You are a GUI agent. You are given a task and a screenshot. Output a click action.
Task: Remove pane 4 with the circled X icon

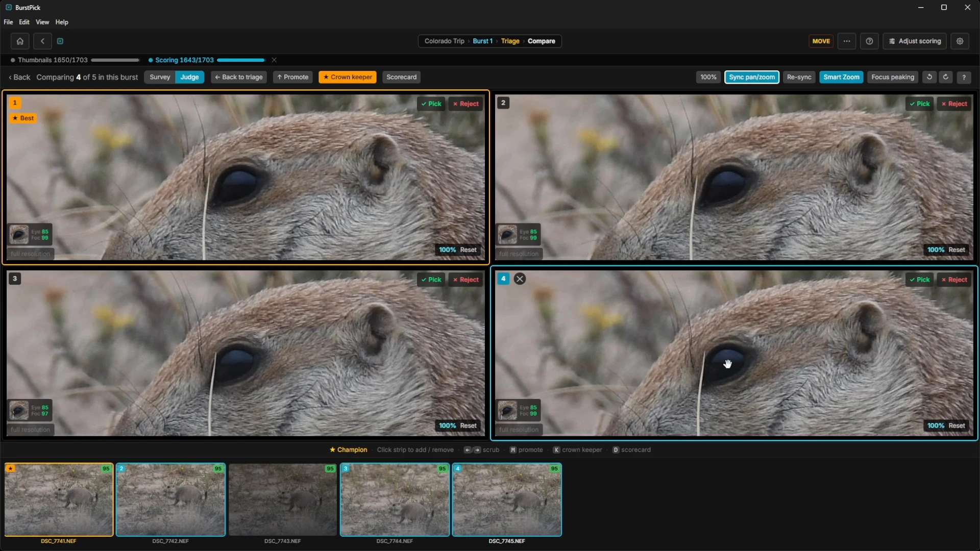click(x=520, y=279)
